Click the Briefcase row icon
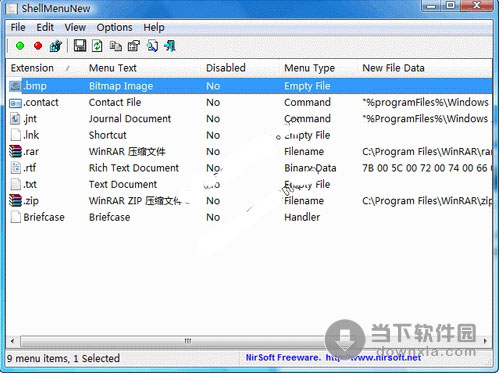500x374 pixels. point(15,217)
